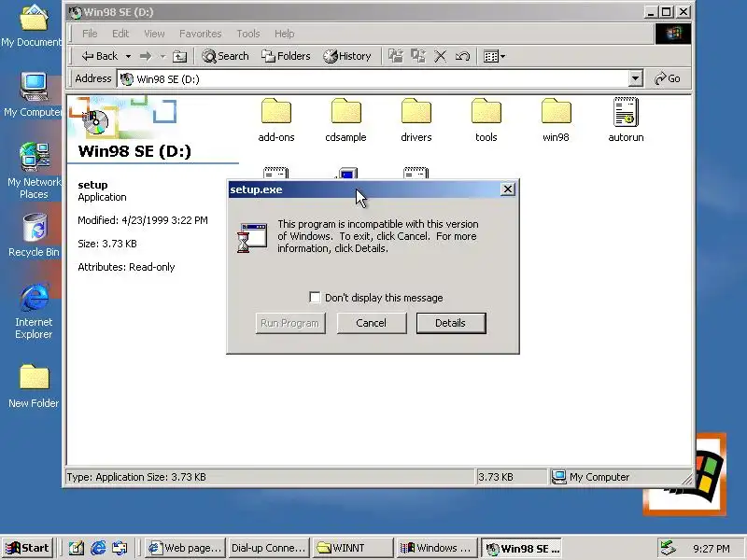Screen dimensions: 747x560
Task: Toggle the Folders pane
Action: [x=286, y=56]
